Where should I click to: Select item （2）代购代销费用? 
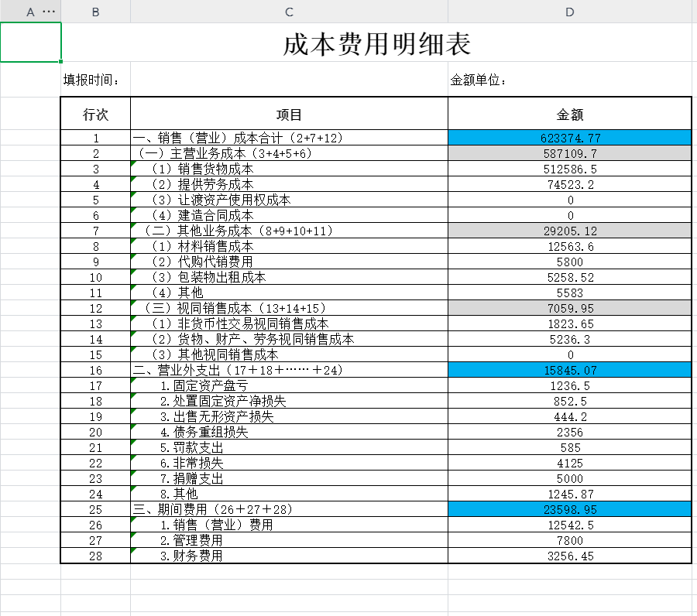289,262
